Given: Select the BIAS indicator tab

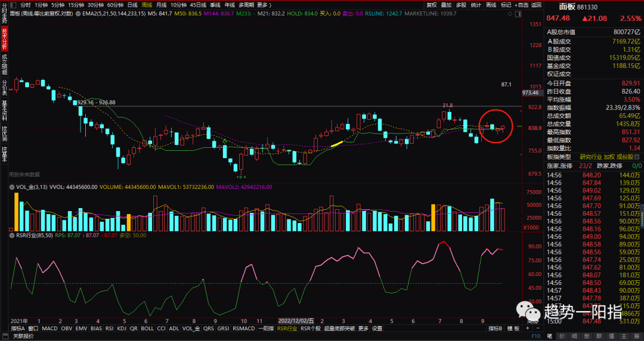Looking at the screenshot, I should pyautogui.click(x=96, y=328).
